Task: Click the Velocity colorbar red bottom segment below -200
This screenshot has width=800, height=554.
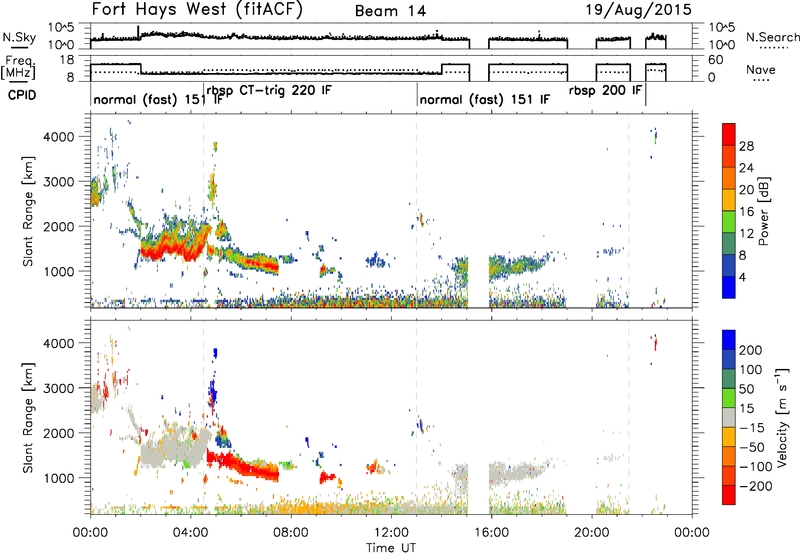Action: (x=729, y=495)
